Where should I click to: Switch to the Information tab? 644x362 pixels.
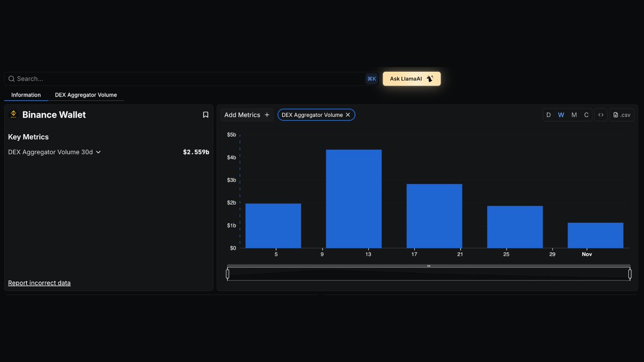(x=26, y=95)
